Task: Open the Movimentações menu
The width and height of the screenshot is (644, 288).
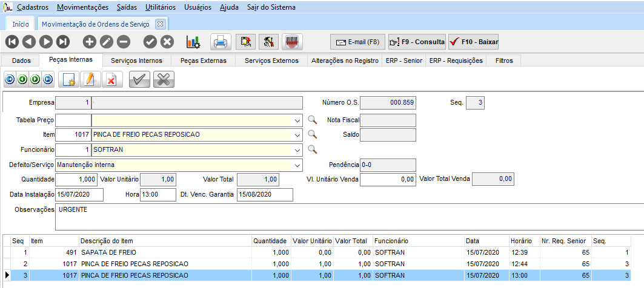Action: (x=83, y=7)
